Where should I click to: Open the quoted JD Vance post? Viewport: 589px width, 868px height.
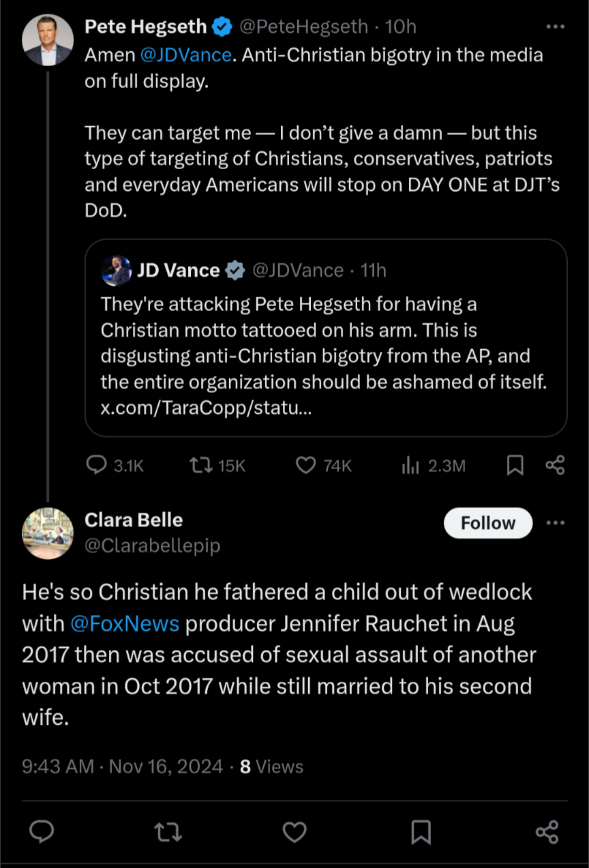(x=325, y=341)
